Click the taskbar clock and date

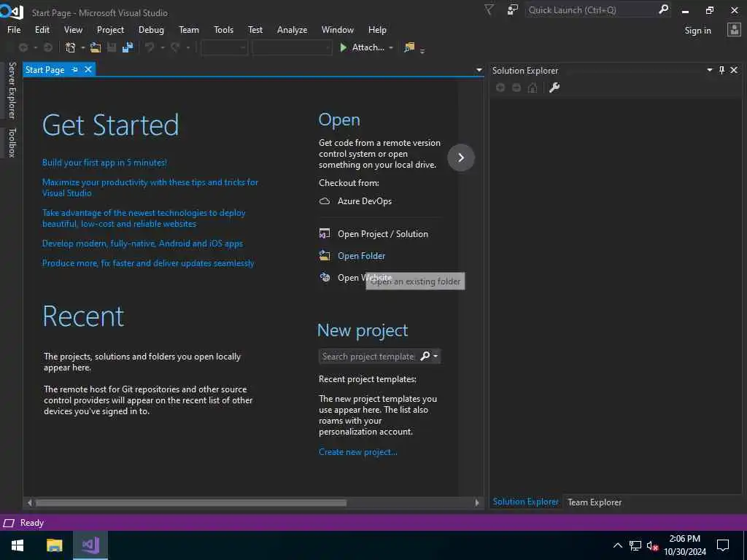tap(684, 545)
